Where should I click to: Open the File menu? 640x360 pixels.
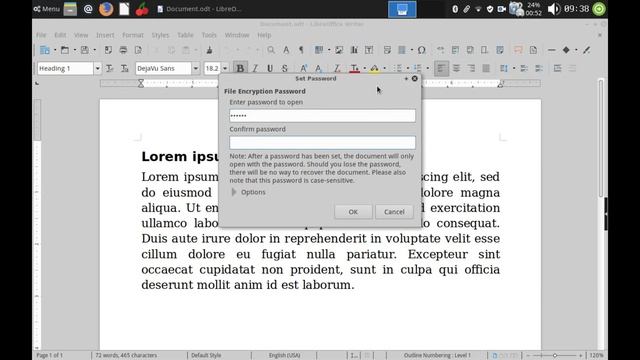[41, 35]
